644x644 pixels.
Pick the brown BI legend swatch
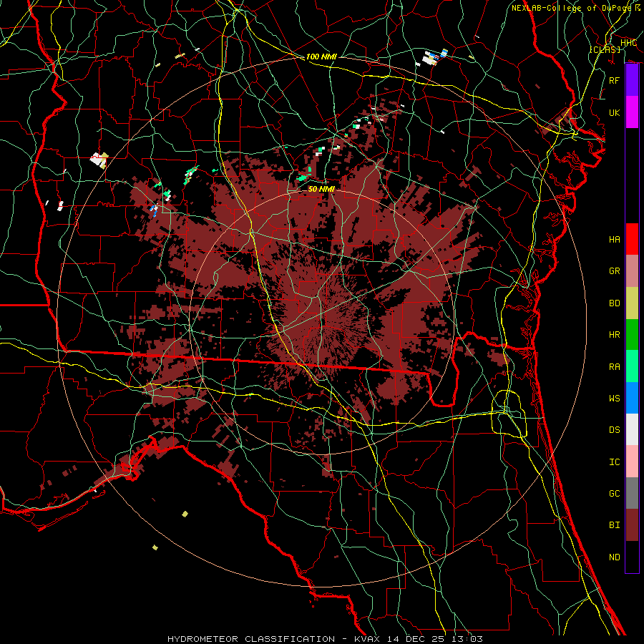[x=632, y=525]
